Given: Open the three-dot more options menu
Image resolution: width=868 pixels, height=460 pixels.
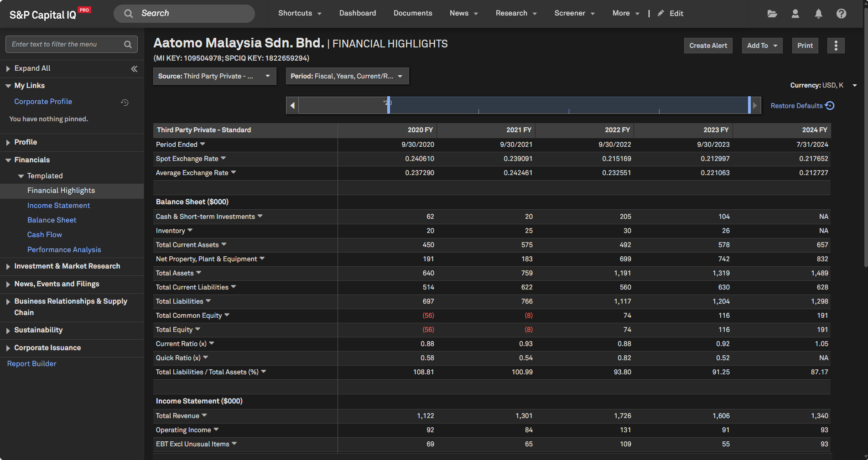Looking at the screenshot, I should (x=836, y=46).
